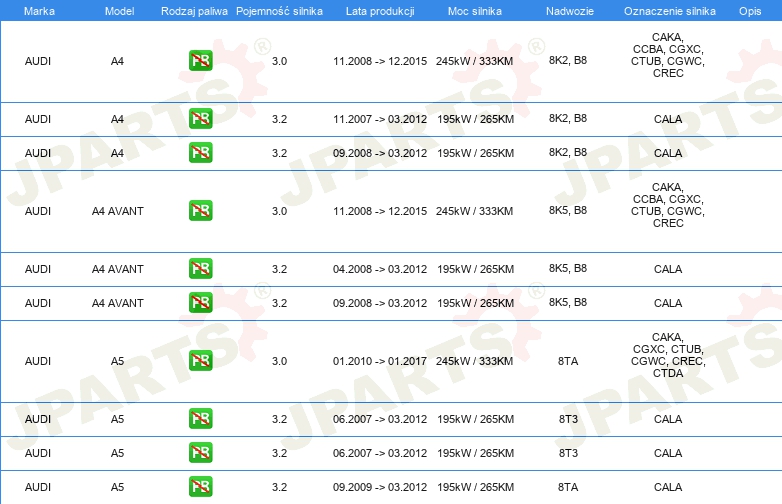The height and width of the screenshot is (504, 782).
Task: Click the petrol fuel icon in the A4 3.0 row
Action: (200, 61)
